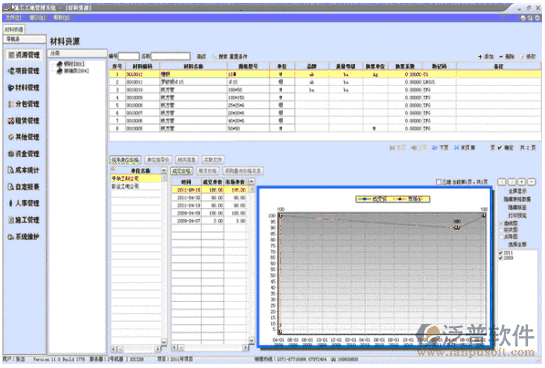Toggle the 2009 year checkbox beside chart
The width and height of the screenshot is (545, 368).
(x=501, y=258)
